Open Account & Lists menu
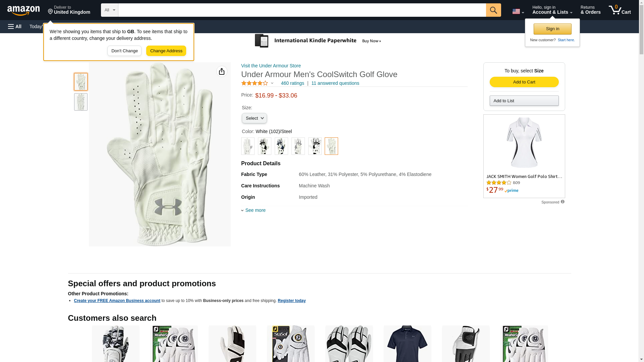The image size is (644, 362). point(552,10)
